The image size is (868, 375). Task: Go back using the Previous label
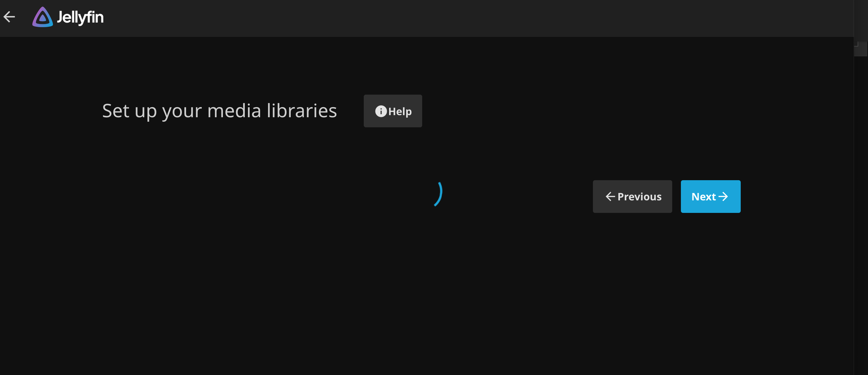(640, 197)
